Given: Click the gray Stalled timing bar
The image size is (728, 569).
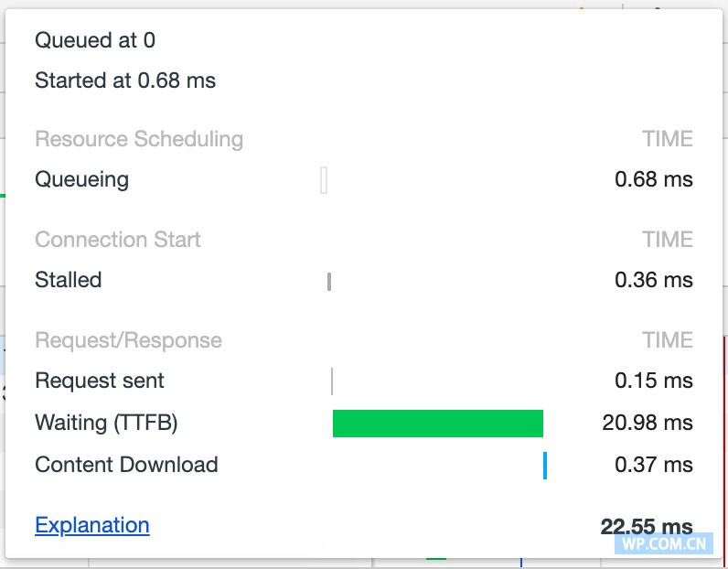Looking at the screenshot, I should (x=328, y=281).
